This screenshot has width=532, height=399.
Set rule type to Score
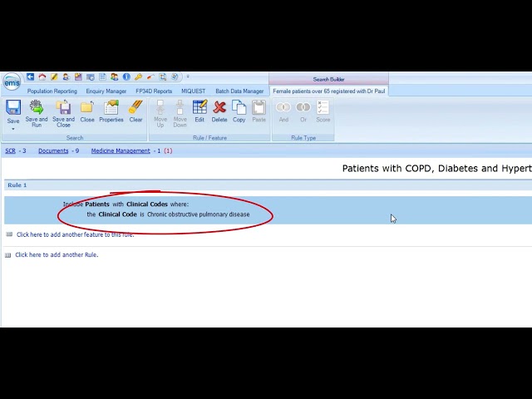pyautogui.click(x=323, y=111)
